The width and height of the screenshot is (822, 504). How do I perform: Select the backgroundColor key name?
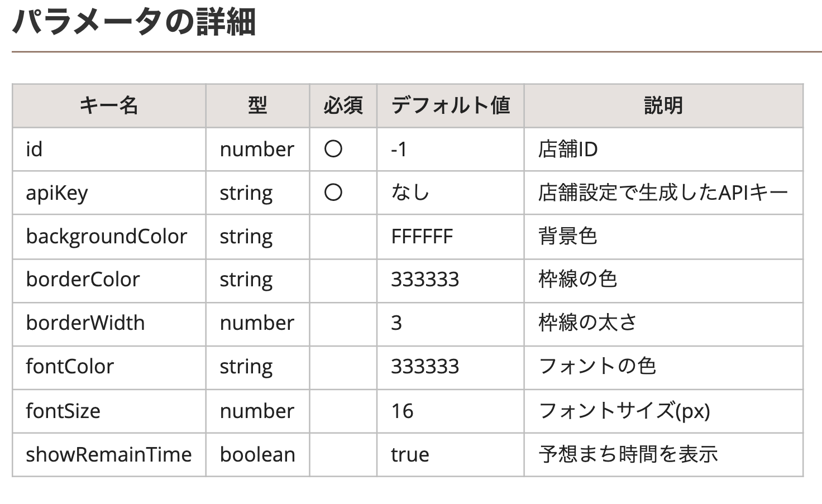(106, 237)
